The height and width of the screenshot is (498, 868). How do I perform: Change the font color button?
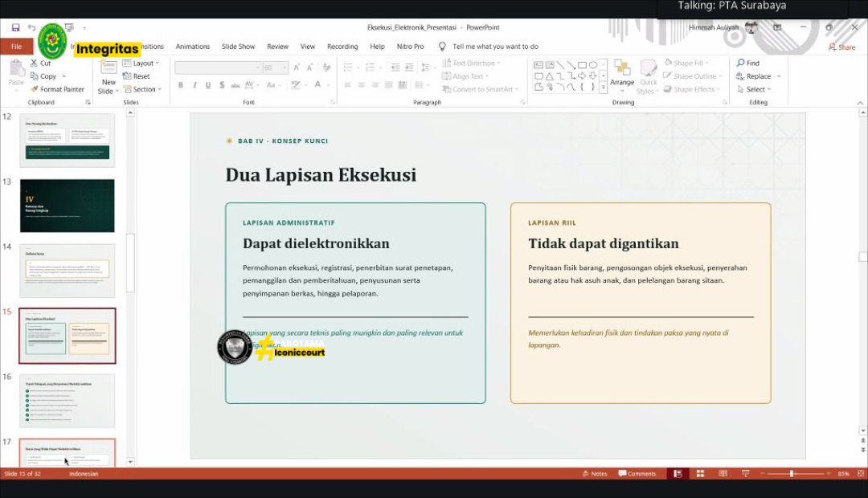tap(317, 85)
